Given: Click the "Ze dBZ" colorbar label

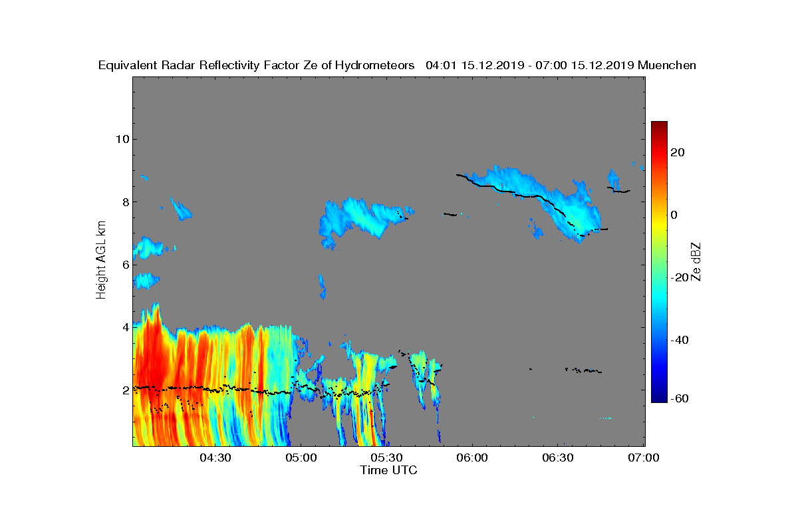Looking at the screenshot, I should coord(696,261).
